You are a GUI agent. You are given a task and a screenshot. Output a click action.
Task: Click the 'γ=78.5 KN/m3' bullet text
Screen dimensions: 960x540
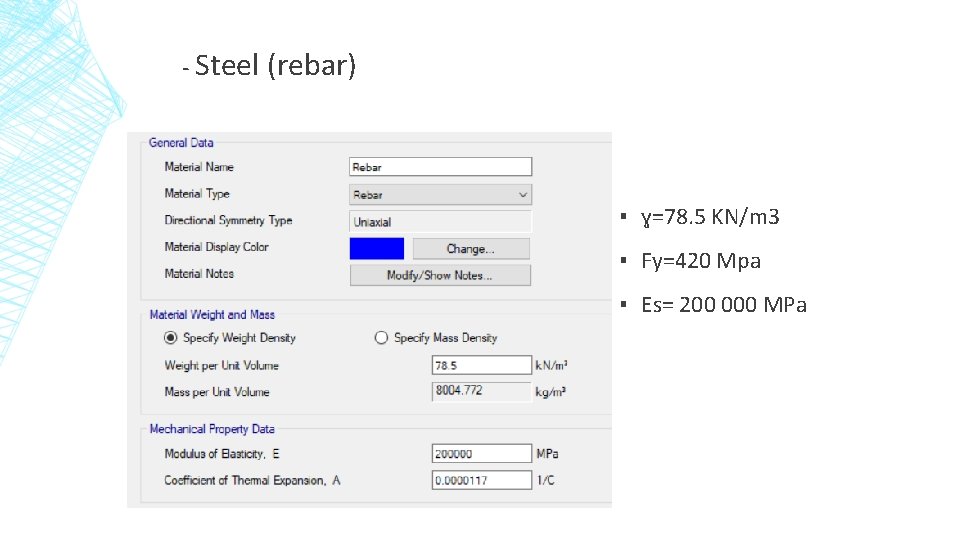point(710,217)
